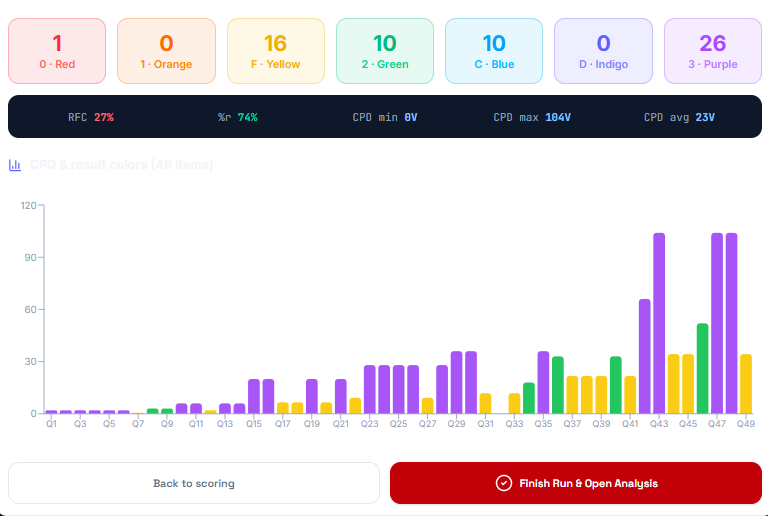Click the 30 y-axis label
Viewport: 768px width, 516px height.
[31, 362]
